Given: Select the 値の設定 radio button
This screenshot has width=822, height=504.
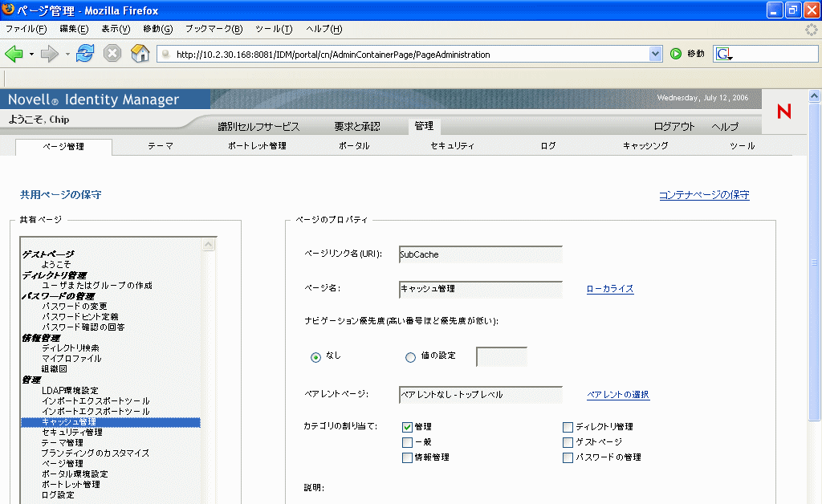Looking at the screenshot, I should [x=410, y=357].
